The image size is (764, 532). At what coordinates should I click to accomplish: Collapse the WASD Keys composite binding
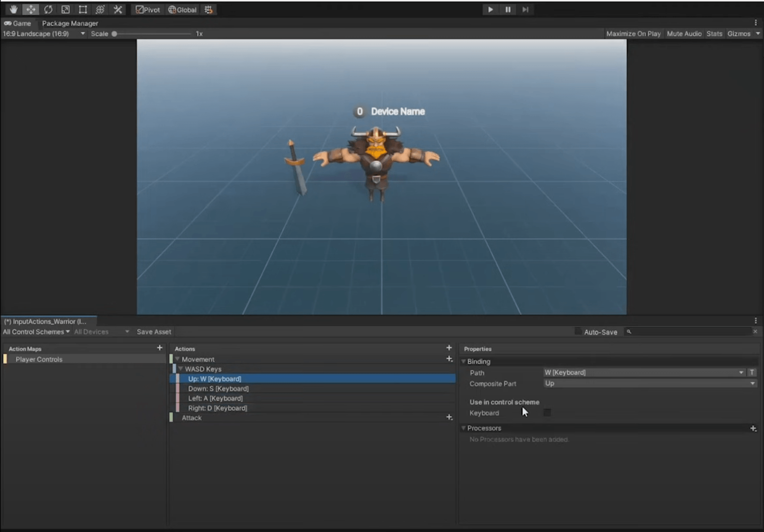(x=181, y=369)
